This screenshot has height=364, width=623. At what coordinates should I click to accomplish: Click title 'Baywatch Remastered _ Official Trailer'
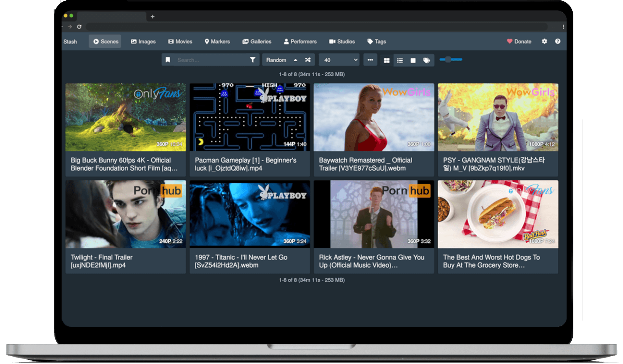click(x=365, y=164)
